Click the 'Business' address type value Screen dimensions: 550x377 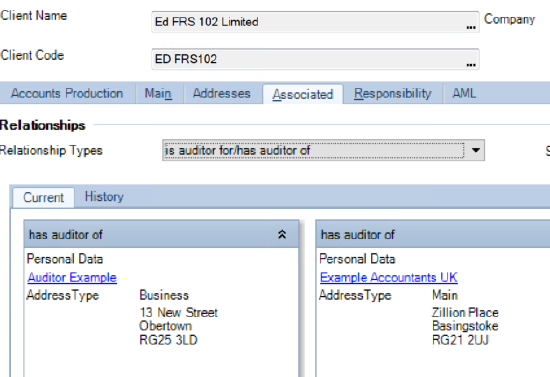click(164, 295)
